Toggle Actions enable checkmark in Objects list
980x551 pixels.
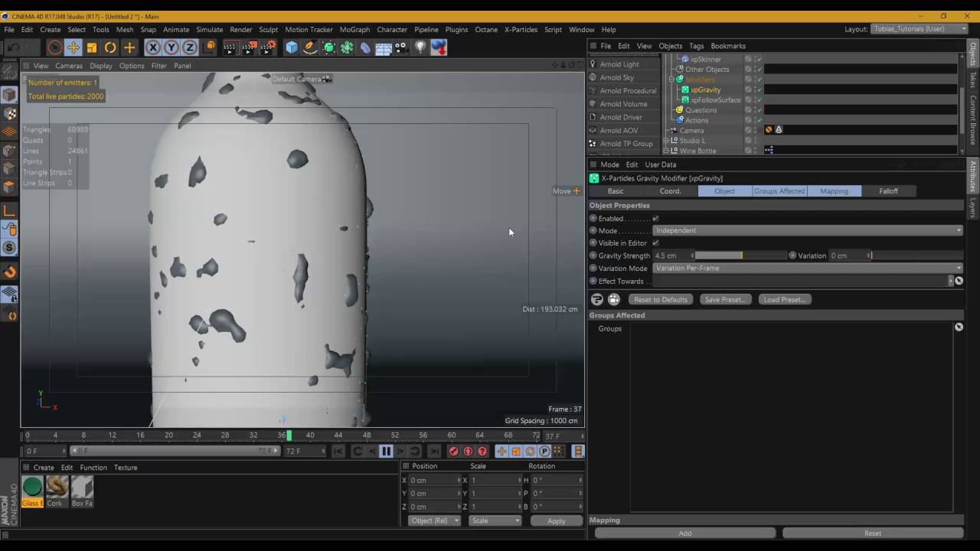click(759, 120)
